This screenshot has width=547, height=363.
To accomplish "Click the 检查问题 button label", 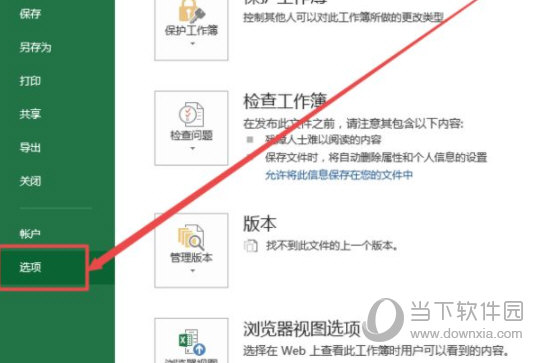I will coord(192,135).
